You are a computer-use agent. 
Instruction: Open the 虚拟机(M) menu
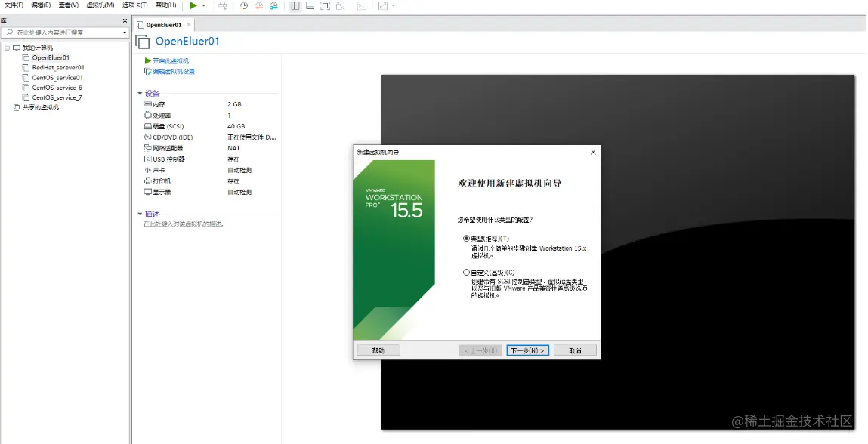click(100, 5)
